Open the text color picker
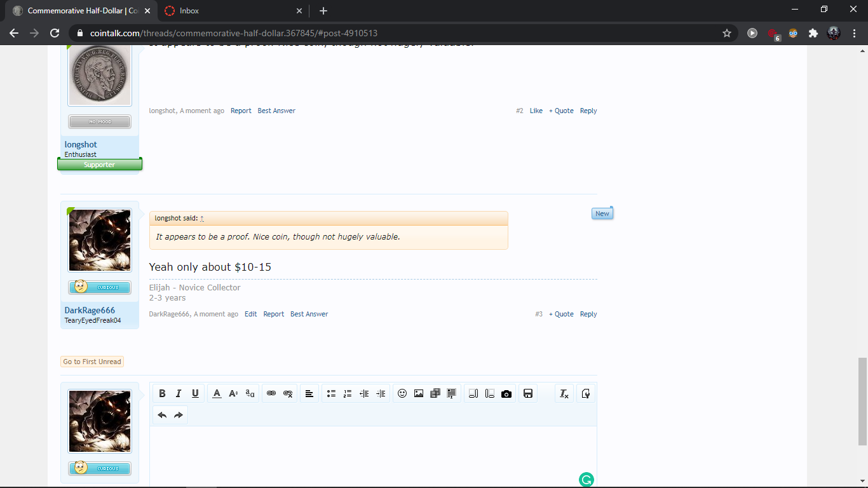The image size is (868, 488). (217, 394)
